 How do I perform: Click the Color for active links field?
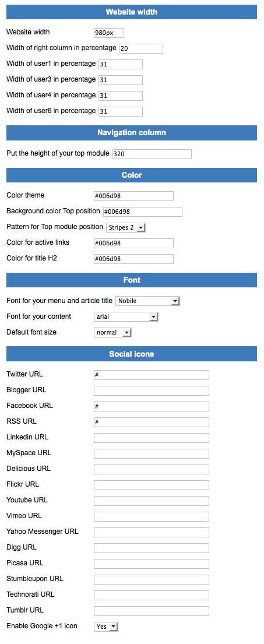coord(133,243)
